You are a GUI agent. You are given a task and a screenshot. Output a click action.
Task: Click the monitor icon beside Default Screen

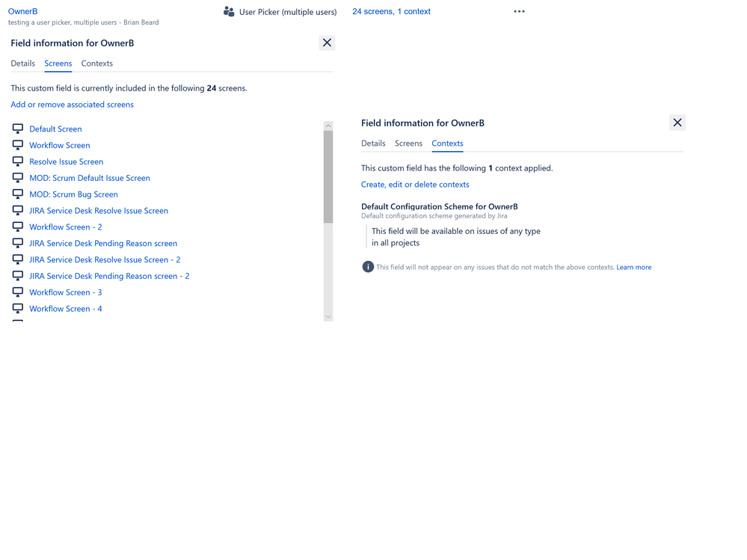[x=17, y=129]
